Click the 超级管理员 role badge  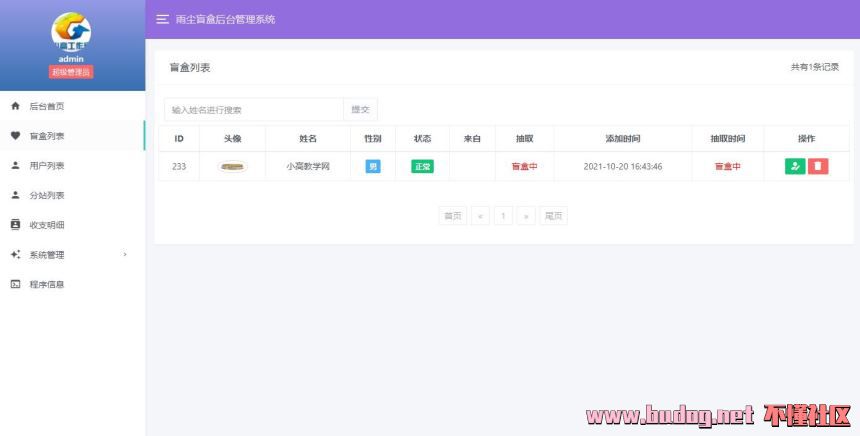[71, 72]
